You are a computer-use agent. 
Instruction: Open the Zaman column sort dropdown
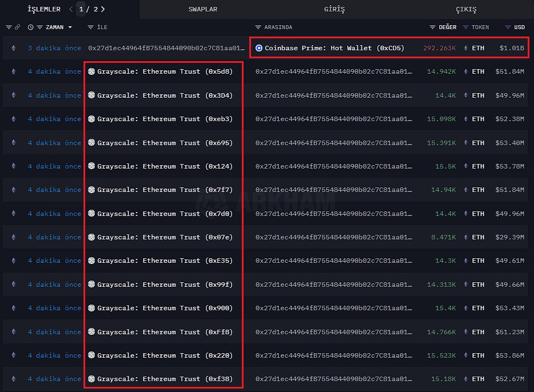click(70, 27)
